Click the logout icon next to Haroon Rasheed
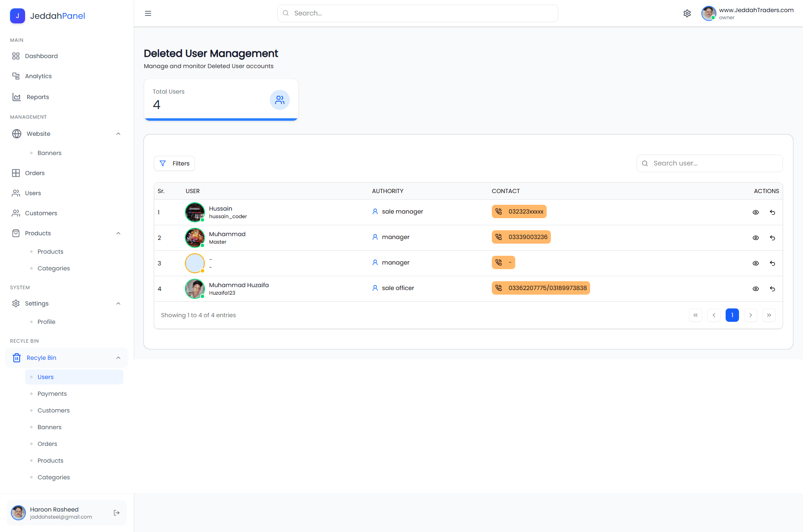Screen dimensions: 803x532 (x=117, y=513)
